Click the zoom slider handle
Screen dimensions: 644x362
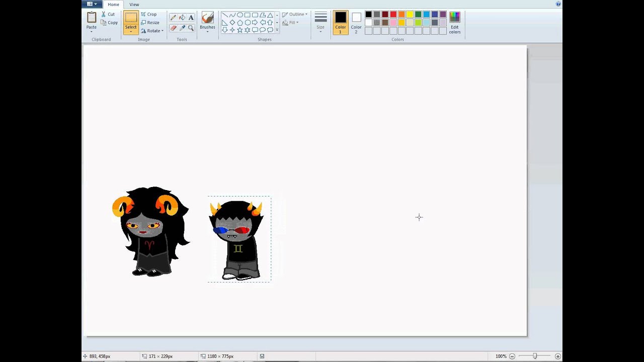coord(535,356)
